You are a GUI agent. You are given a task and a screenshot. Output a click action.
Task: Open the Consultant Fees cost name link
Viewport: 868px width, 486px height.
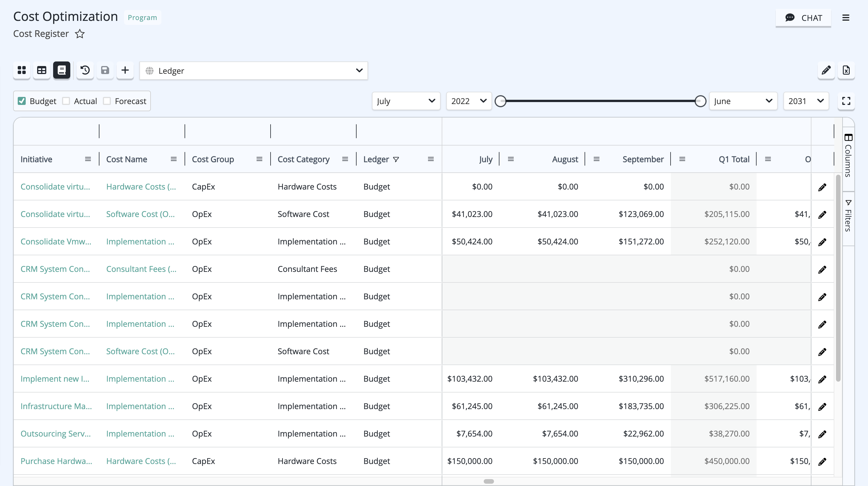point(141,269)
